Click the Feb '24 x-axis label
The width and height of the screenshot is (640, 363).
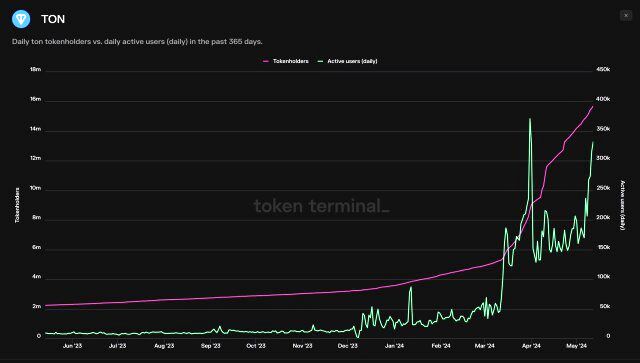[441, 346]
